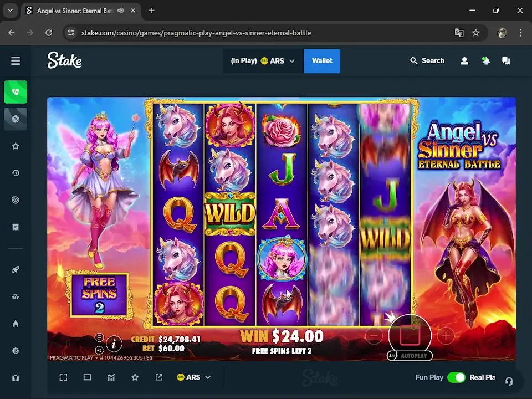Open the suit-shaped icon at sidebar bottom

coord(16,377)
